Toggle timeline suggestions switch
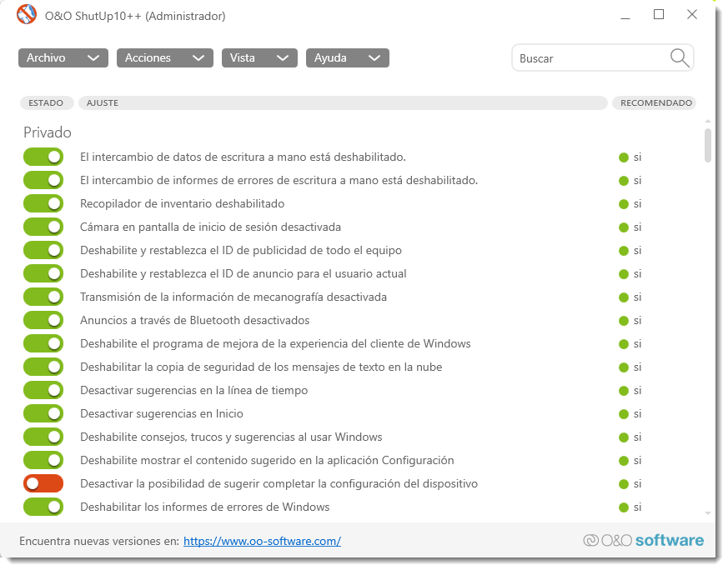This screenshot has height=570, width=728. point(43,390)
